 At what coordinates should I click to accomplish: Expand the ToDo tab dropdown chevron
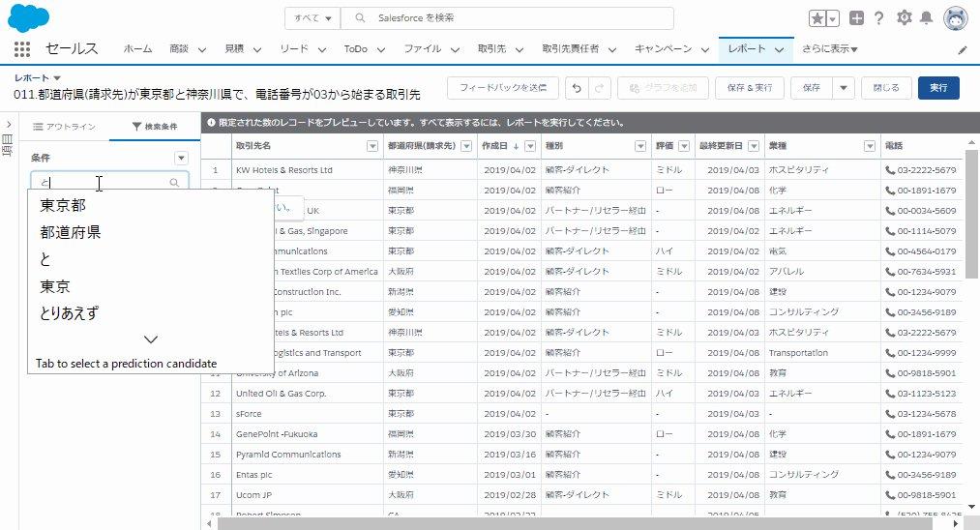pyautogui.click(x=380, y=49)
